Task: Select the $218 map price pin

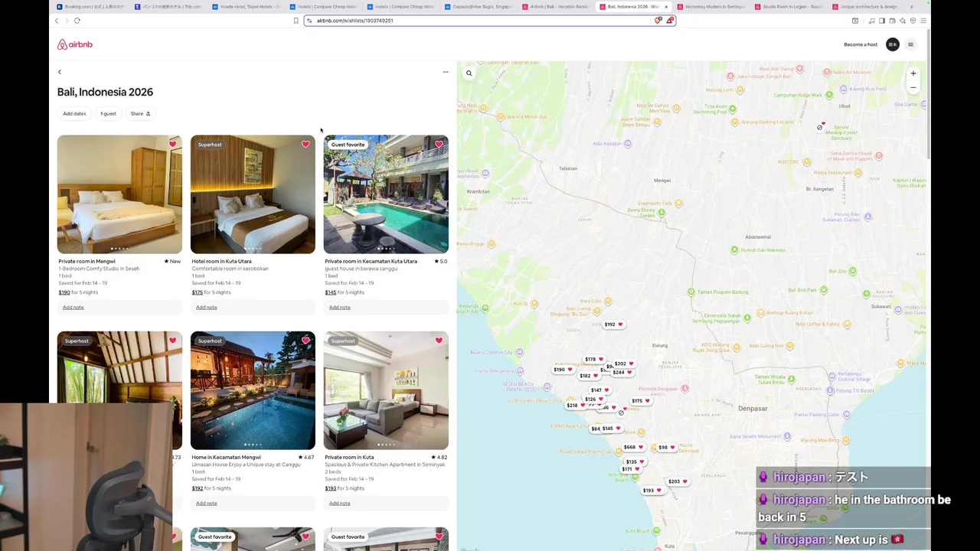Action: coord(574,406)
